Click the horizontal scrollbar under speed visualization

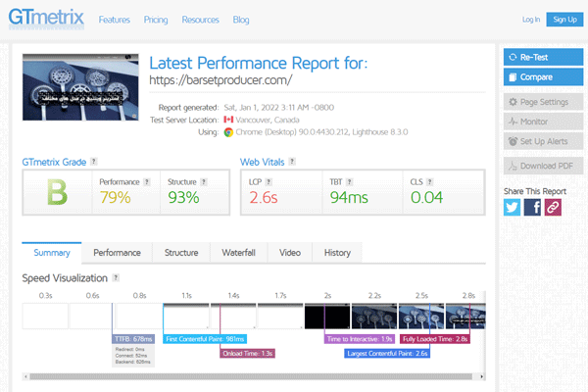point(245,375)
